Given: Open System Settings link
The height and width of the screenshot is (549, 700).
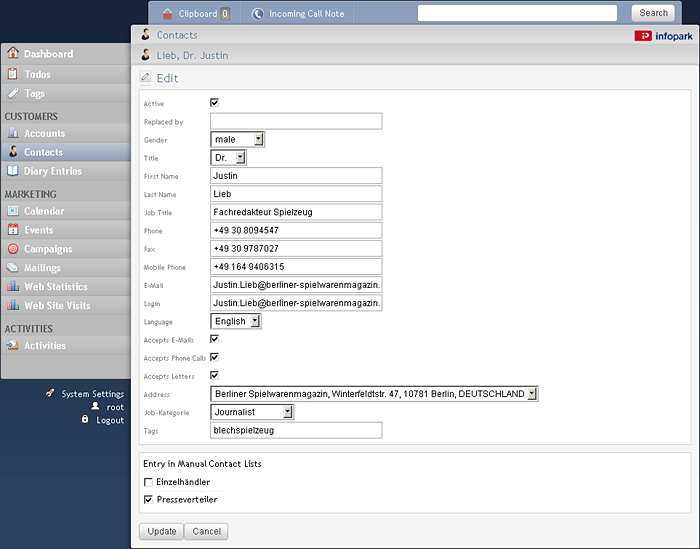Looking at the screenshot, I should pos(92,394).
